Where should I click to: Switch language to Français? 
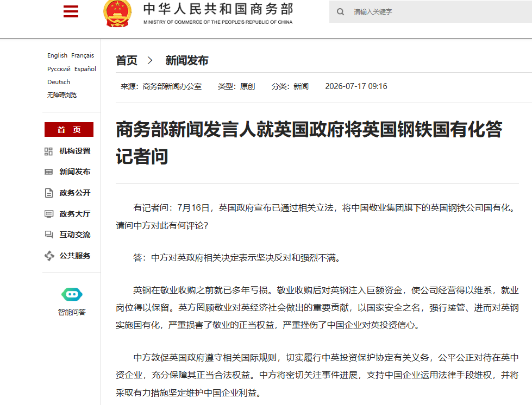tap(83, 55)
